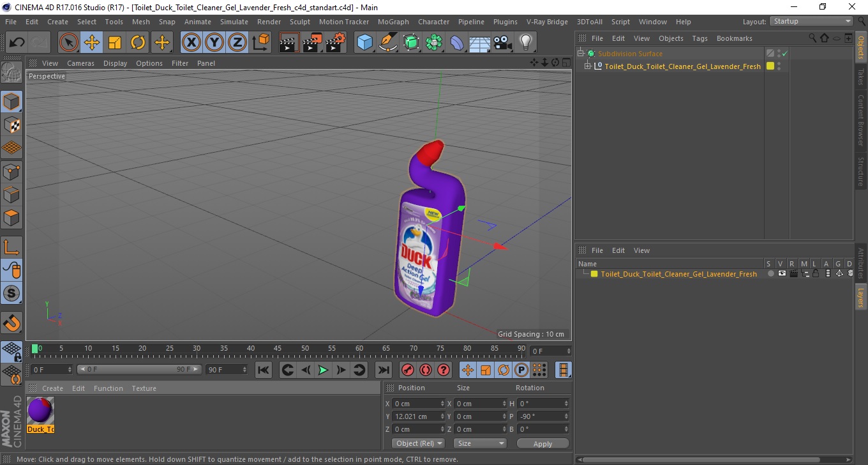Image resolution: width=868 pixels, height=465 pixels.
Task: Expand the Toilet_Duck object hierarchy
Action: click(588, 66)
